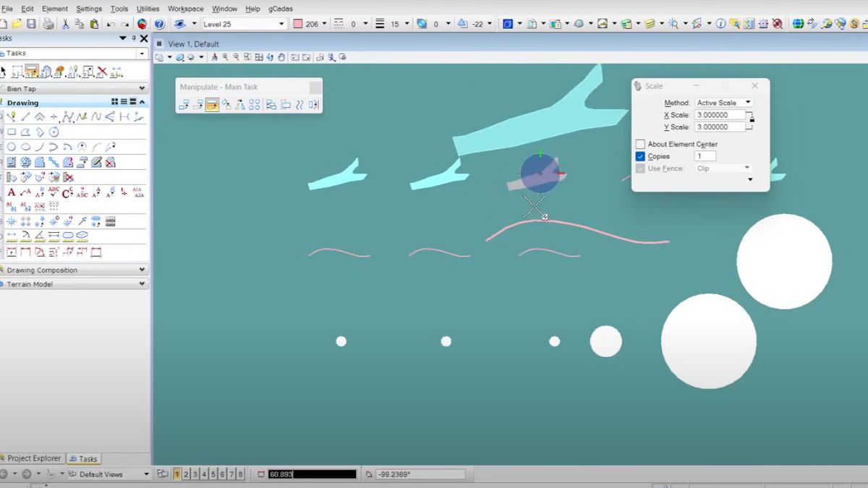Expand the Drawing Composition task group
Screen dimensions: 868x488
click(72, 270)
